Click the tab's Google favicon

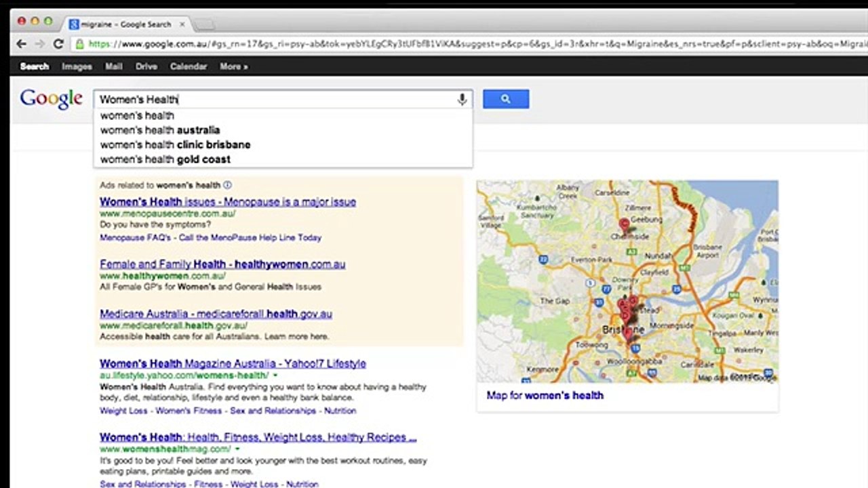(x=74, y=24)
